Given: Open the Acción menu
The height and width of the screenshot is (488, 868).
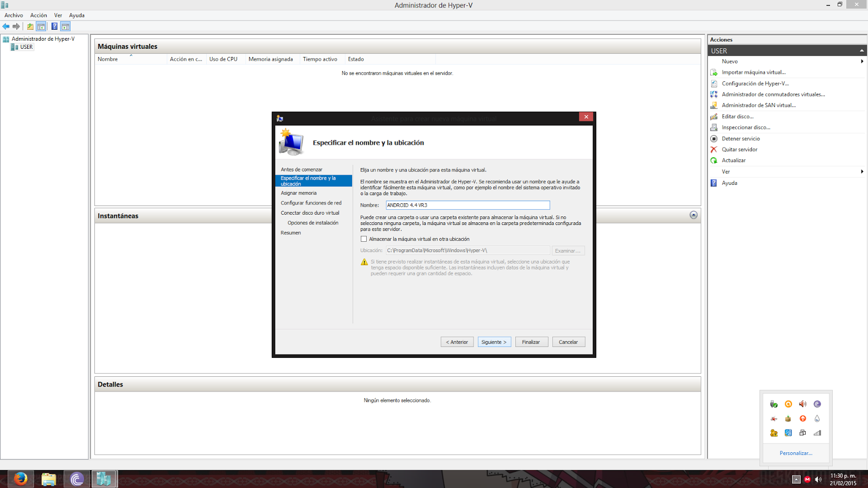Looking at the screenshot, I should tap(39, 15).
